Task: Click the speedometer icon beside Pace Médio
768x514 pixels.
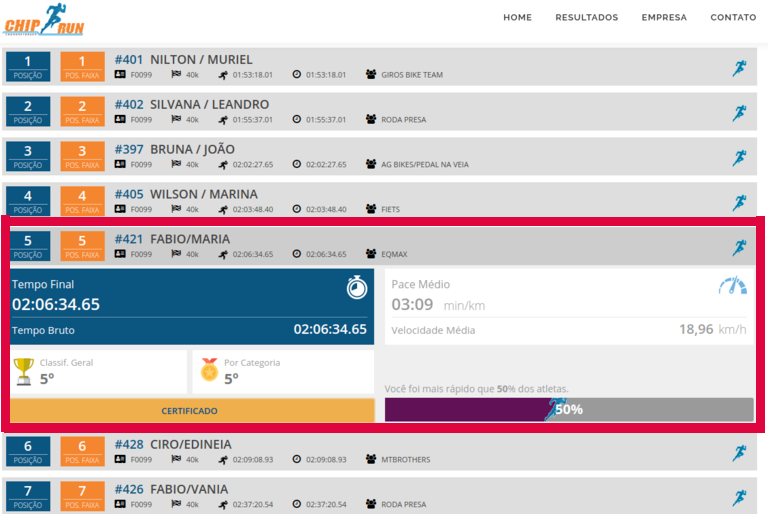Action: (732, 286)
